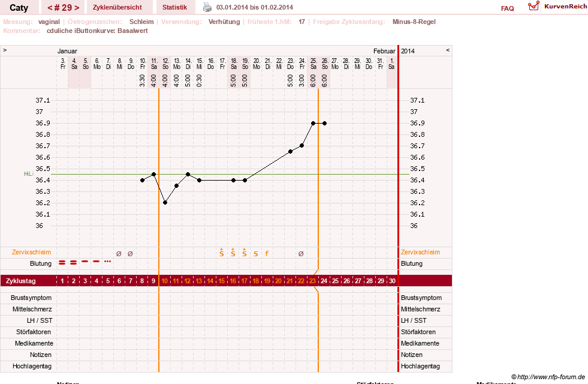Click the date range 03.01.2014 bis 01.02.2014
Screen dimensions: 588x384
tap(255, 7)
